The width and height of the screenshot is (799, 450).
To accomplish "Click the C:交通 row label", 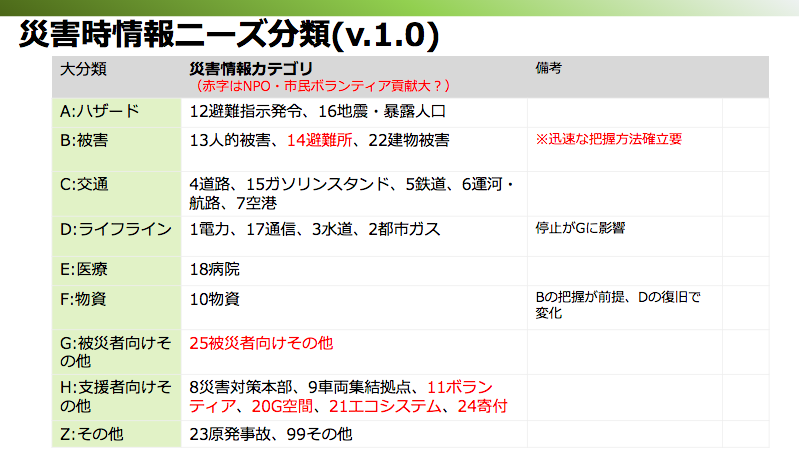I will 84,184.
